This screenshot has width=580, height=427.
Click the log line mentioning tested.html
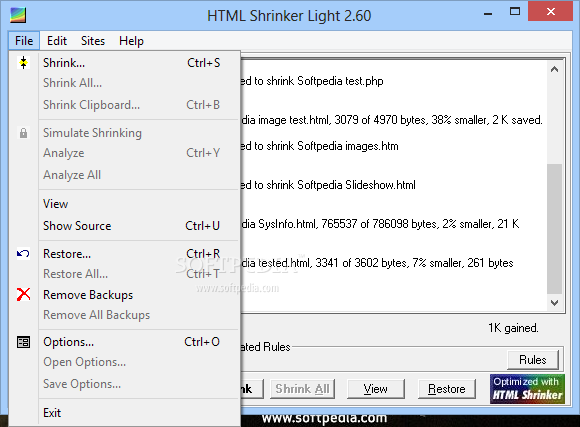point(377,263)
